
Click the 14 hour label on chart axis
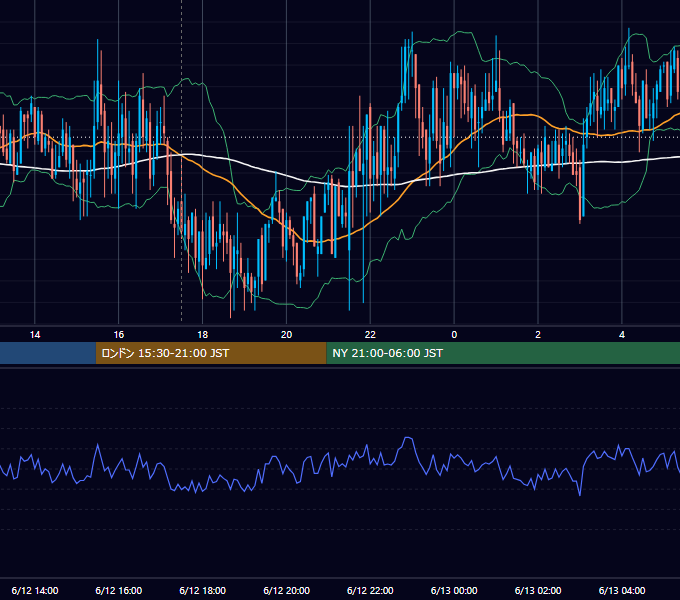click(35, 335)
